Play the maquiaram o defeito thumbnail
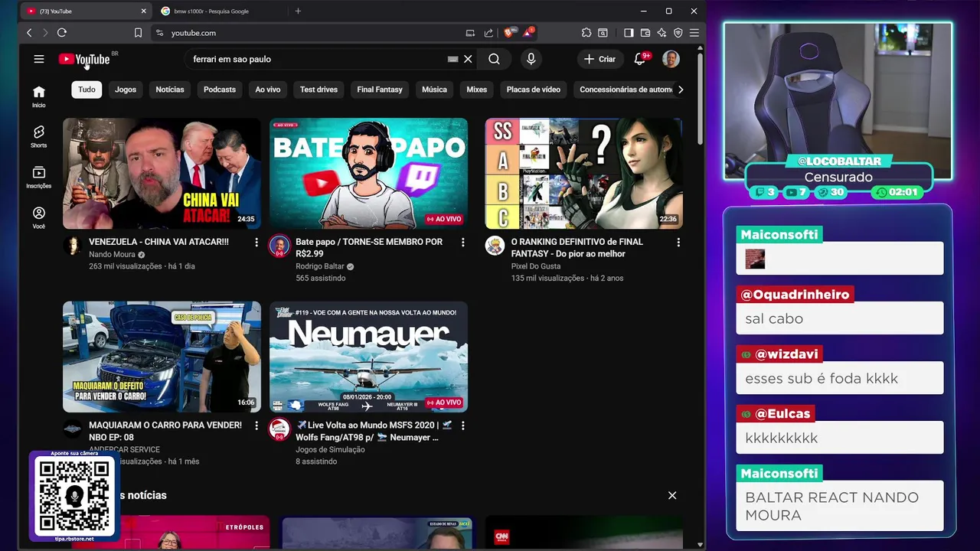 coord(162,357)
